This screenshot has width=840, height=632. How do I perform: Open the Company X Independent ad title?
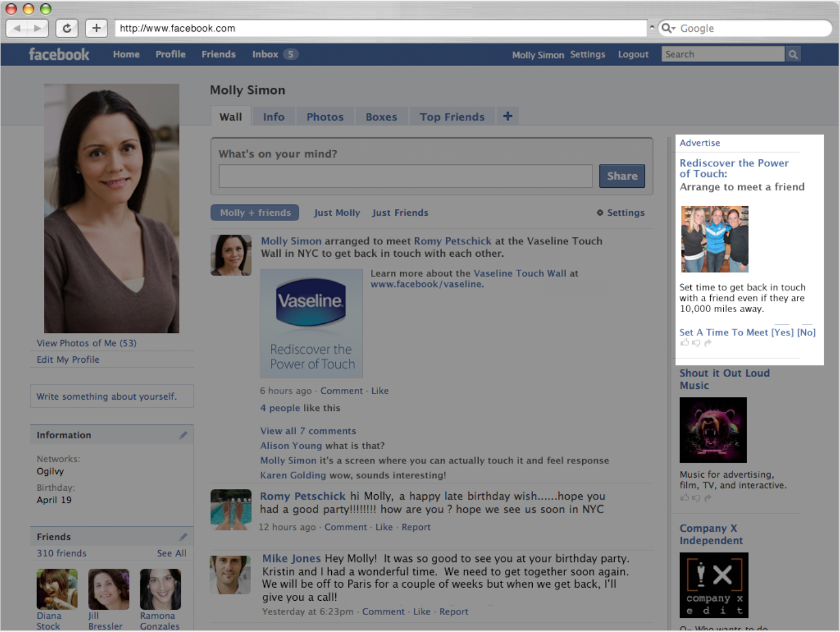click(x=711, y=534)
